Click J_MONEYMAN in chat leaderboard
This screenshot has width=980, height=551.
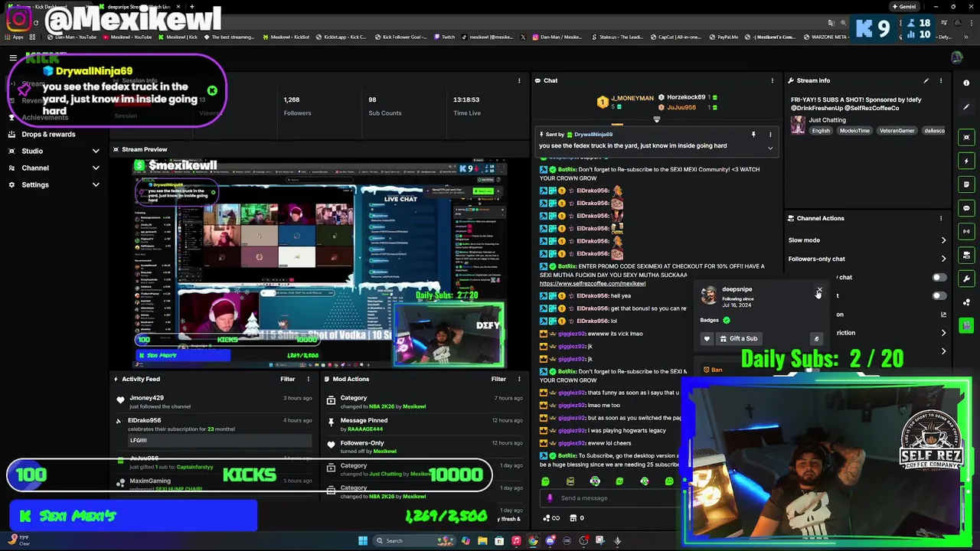pos(632,98)
